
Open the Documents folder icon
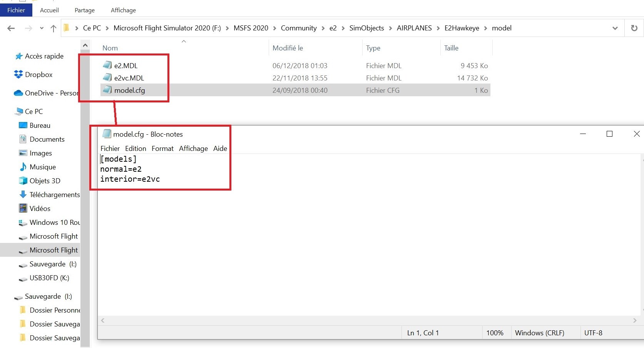[x=23, y=139]
